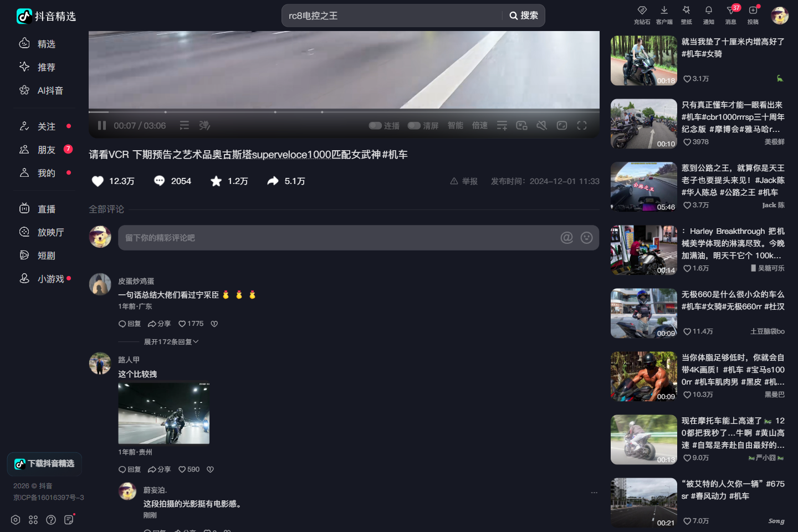Focus the 留下你的精彩评论吧 comment box
This screenshot has height=532, width=798.
359,238
